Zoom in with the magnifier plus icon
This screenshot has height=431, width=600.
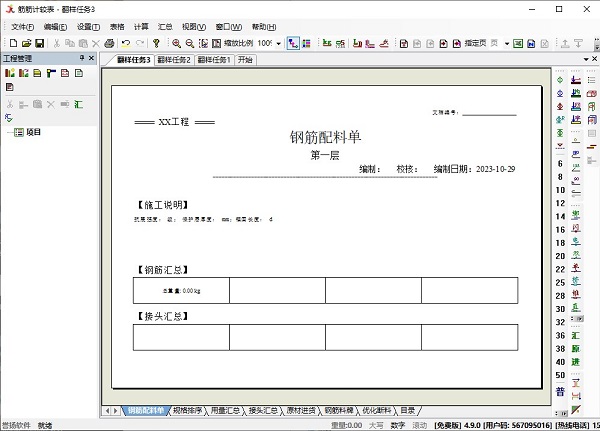(176, 43)
